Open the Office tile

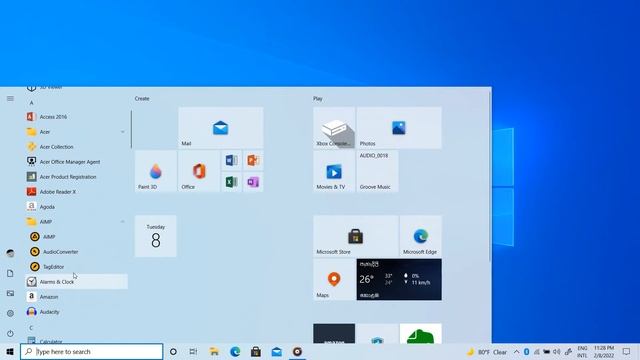(x=199, y=171)
